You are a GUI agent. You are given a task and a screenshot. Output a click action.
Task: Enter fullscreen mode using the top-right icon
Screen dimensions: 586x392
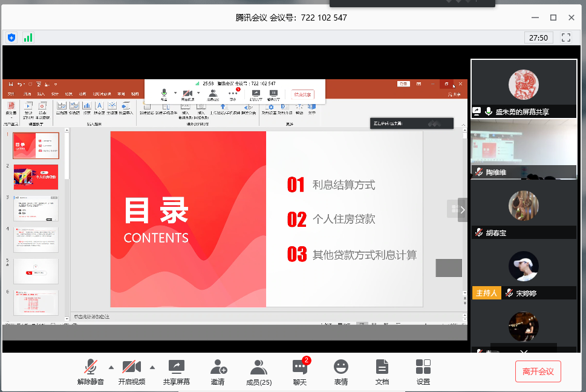click(566, 38)
